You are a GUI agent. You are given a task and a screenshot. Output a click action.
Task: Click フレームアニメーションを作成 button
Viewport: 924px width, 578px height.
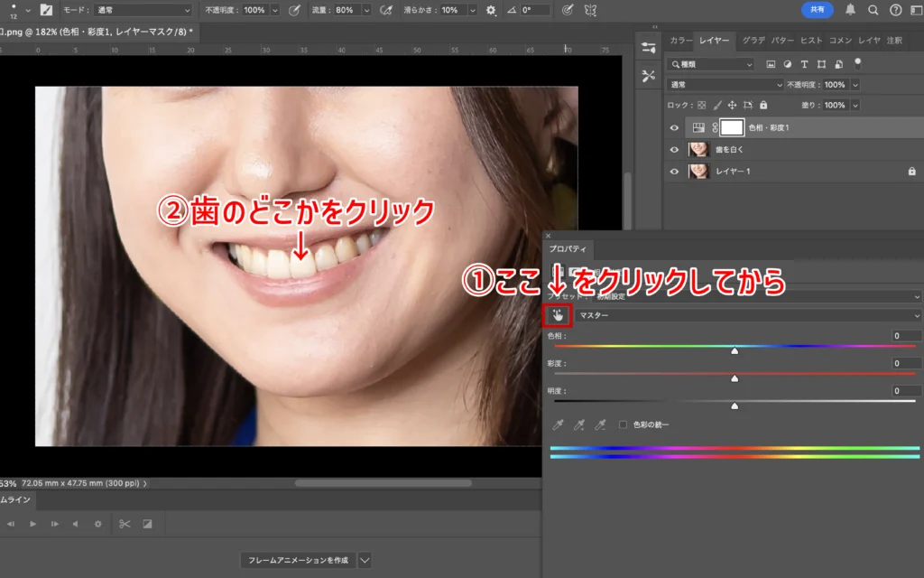[x=298, y=560]
